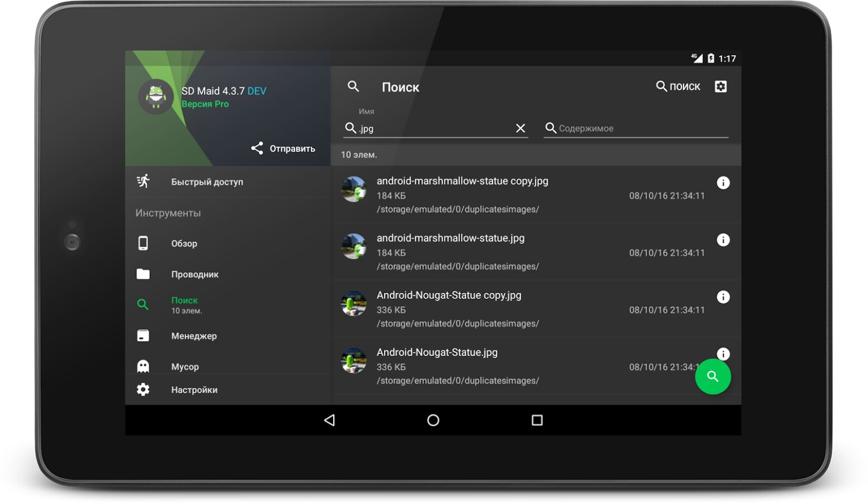
Task: Focus the Имя name field containing .jpg
Action: click(436, 128)
